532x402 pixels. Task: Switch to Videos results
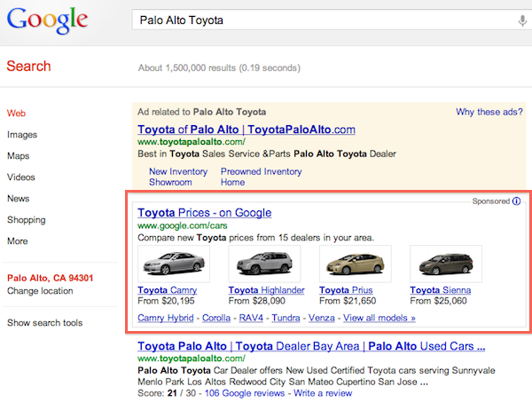click(21, 177)
